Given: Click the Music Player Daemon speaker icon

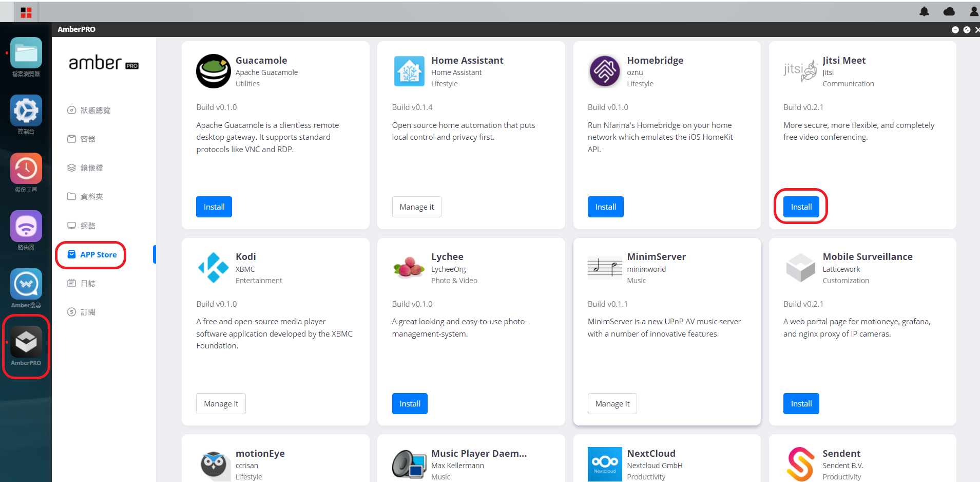Looking at the screenshot, I should tap(409, 464).
